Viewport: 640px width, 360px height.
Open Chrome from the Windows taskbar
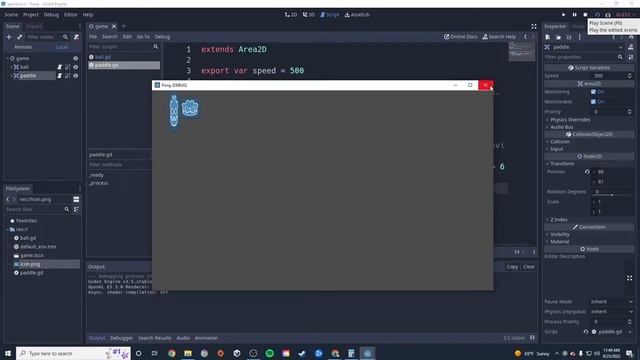coord(171,353)
